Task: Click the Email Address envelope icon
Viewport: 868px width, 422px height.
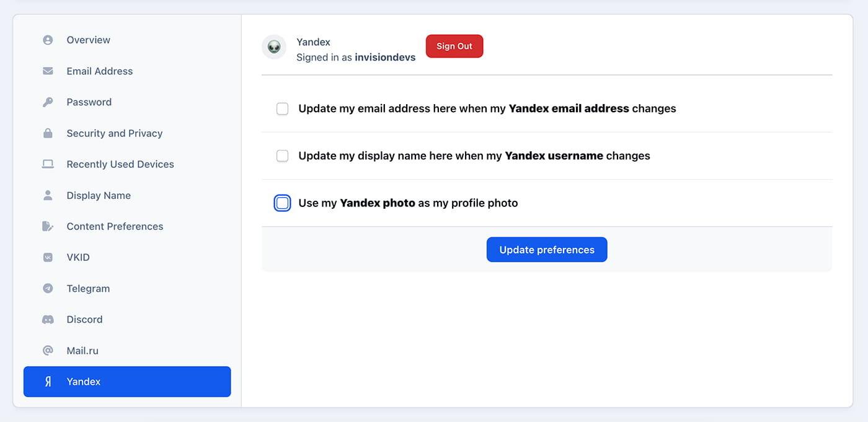Action: [48, 71]
